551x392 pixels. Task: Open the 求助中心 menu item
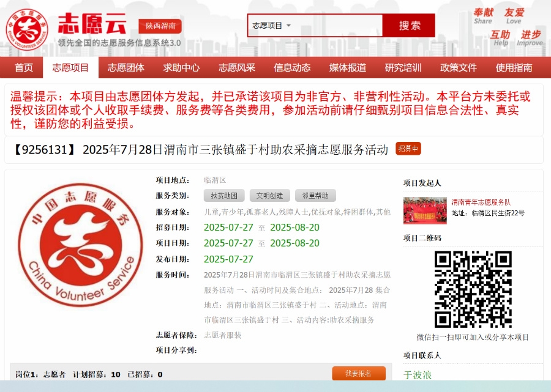pos(181,68)
